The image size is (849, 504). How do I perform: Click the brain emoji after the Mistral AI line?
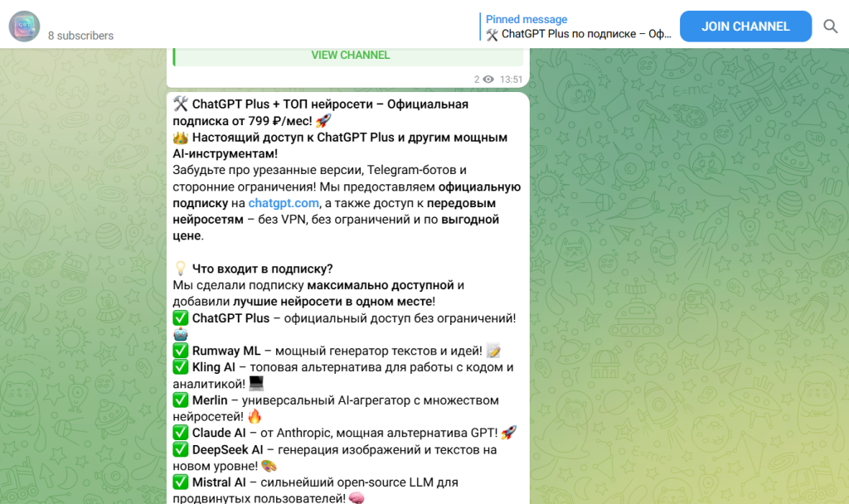click(355, 498)
